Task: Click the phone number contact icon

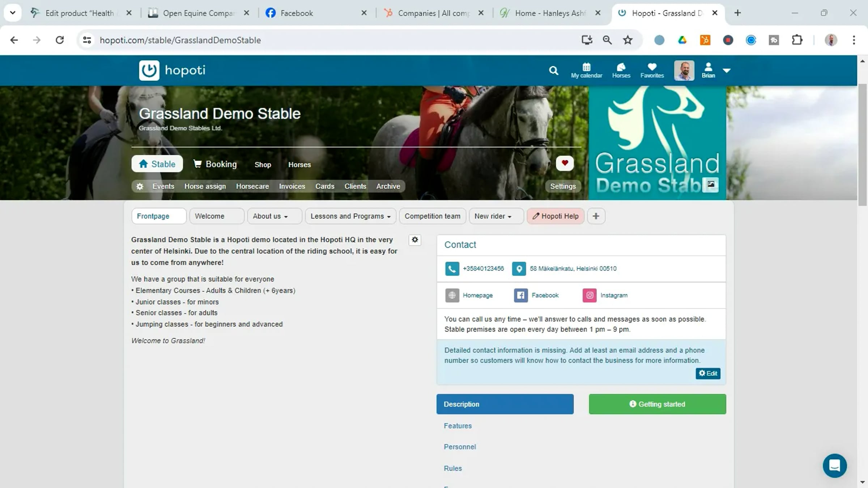Action: [452, 269]
